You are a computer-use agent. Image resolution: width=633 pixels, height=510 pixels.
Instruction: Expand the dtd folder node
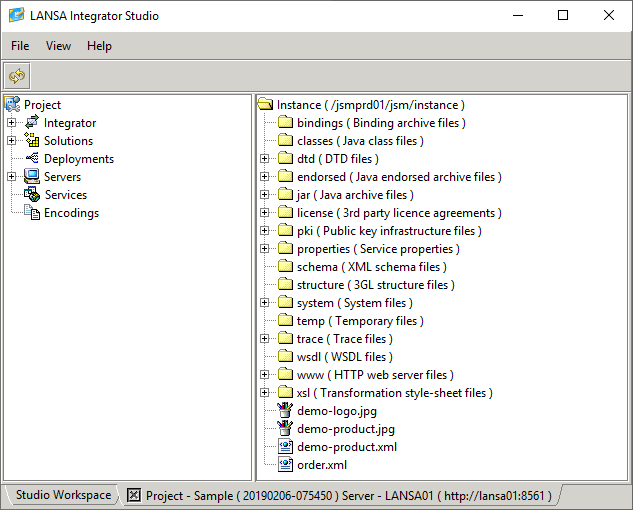point(265,159)
